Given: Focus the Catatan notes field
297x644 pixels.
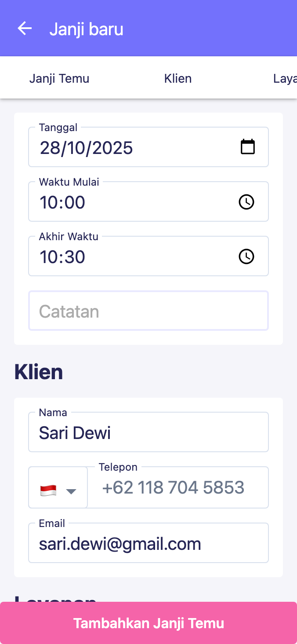Looking at the screenshot, I should click(148, 311).
